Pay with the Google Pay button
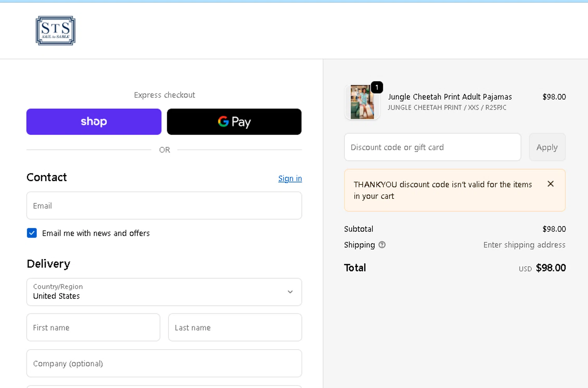 tap(234, 122)
